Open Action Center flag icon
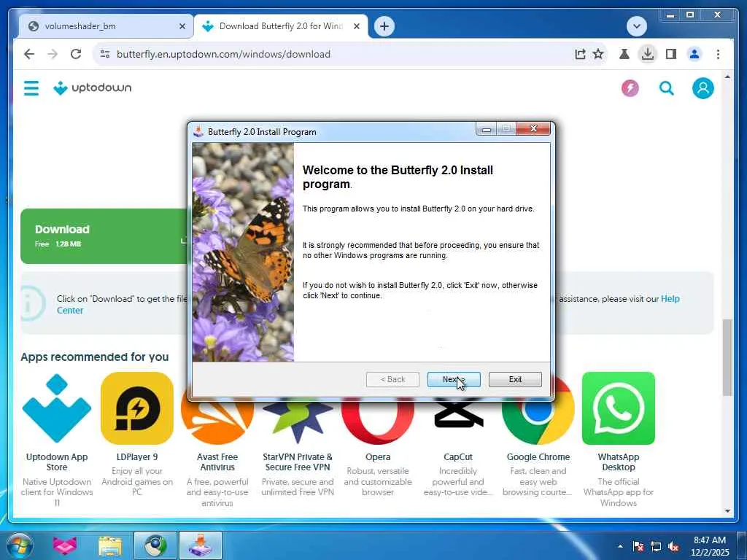Image resolution: width=747 pixels, height=560 pixels. point(638,546)
